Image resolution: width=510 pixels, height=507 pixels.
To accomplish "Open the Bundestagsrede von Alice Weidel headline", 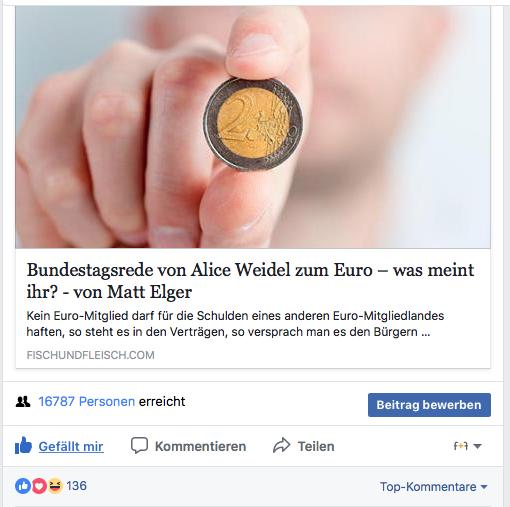I will pyautogui.click(x=250, y=281).
